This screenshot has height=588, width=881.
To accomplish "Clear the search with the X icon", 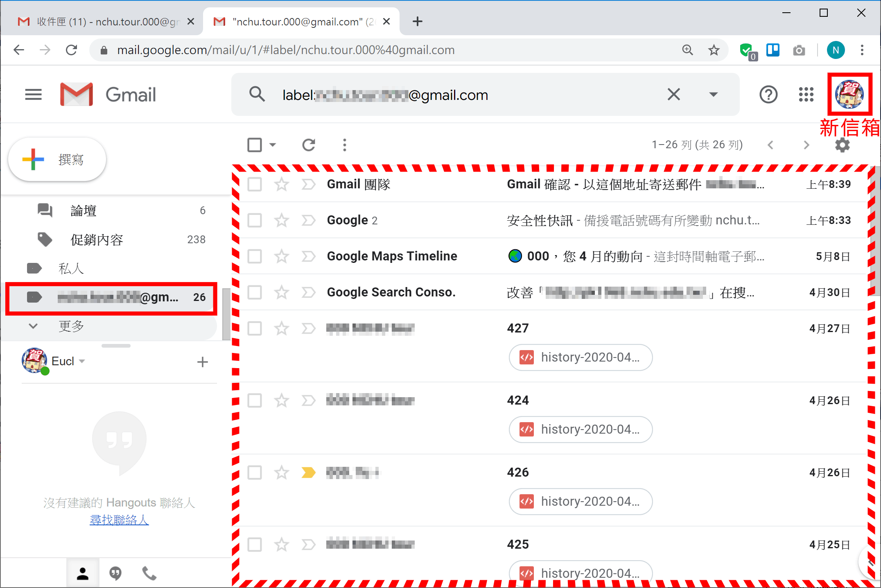I will click(x=674, y=95).
